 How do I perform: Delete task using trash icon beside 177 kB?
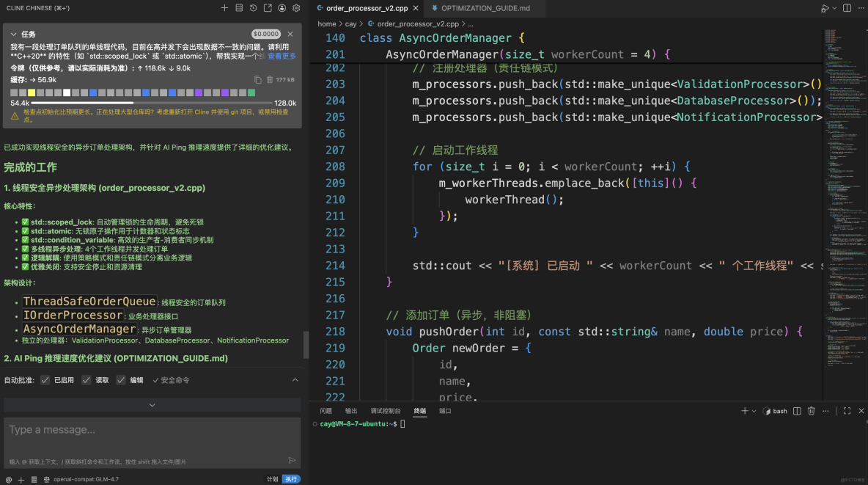click(x=270, y=79)
